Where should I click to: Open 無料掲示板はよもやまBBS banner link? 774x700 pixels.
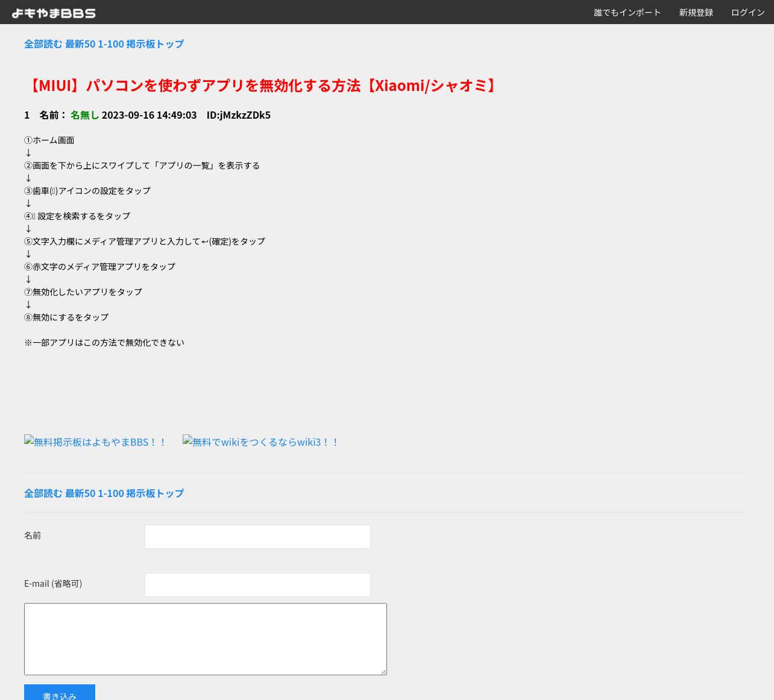pyautogui.click(x=95, y=442)
